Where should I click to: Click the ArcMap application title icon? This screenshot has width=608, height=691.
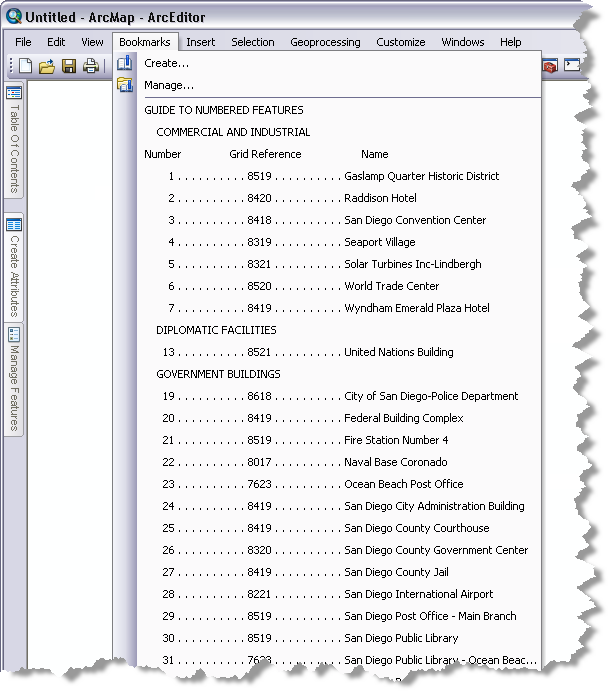tap(14, 16)
